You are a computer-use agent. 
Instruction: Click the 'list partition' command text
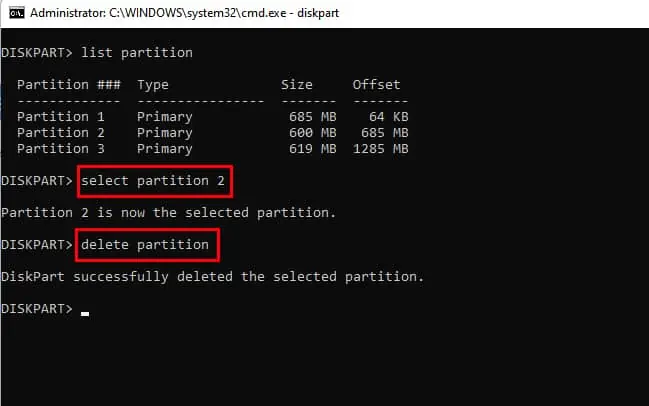(137, 53)
